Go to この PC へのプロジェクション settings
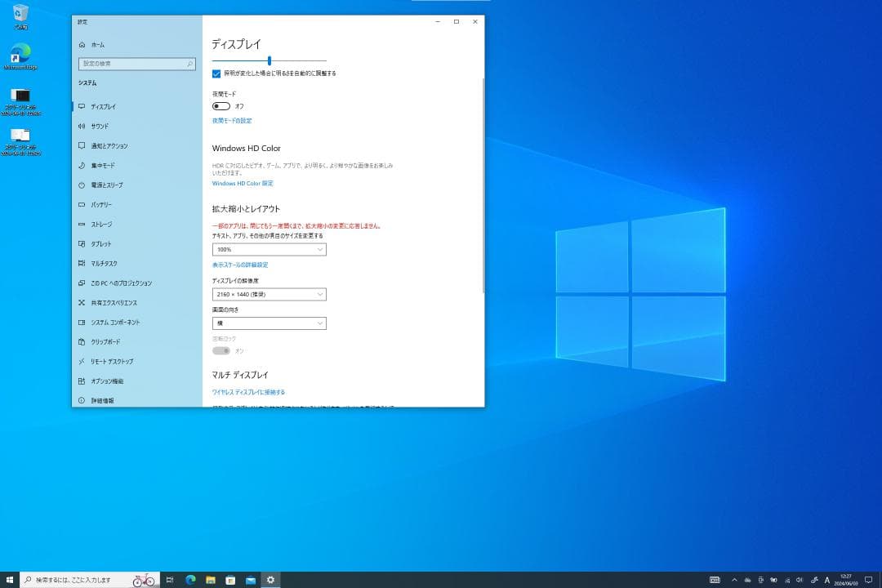This screenshot has height=588, width=882. (137, 283)
